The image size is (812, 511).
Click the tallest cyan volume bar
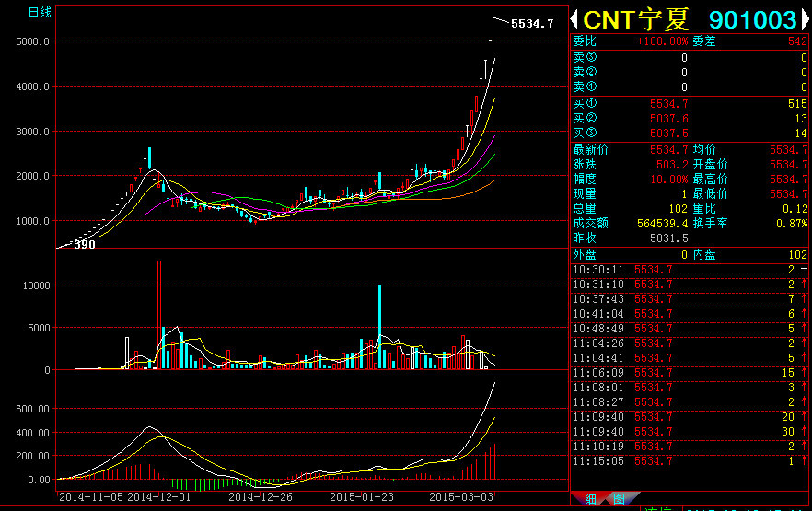pyautogui.click(x=379, y=327)
